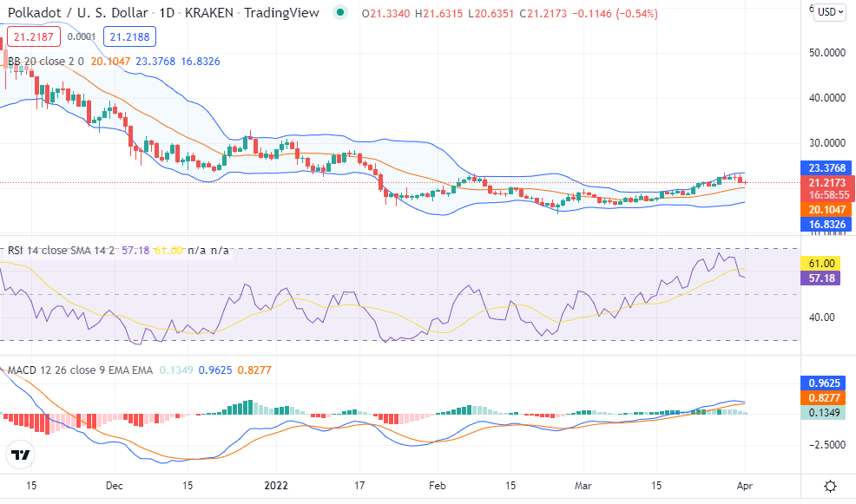Click the signal 0.8277 orange axis label
The width and height of the screenshot is (856, 504).
click(x=824, y=397)
